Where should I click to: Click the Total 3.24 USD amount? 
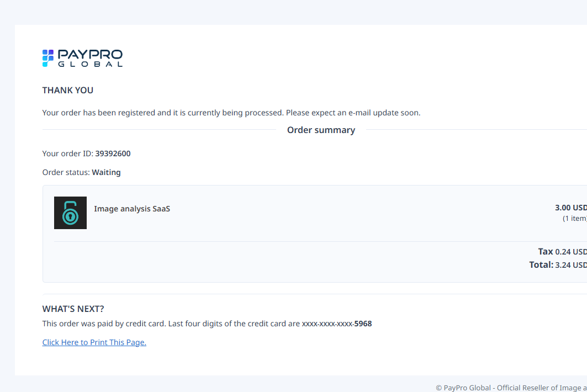tap(570, 265)
